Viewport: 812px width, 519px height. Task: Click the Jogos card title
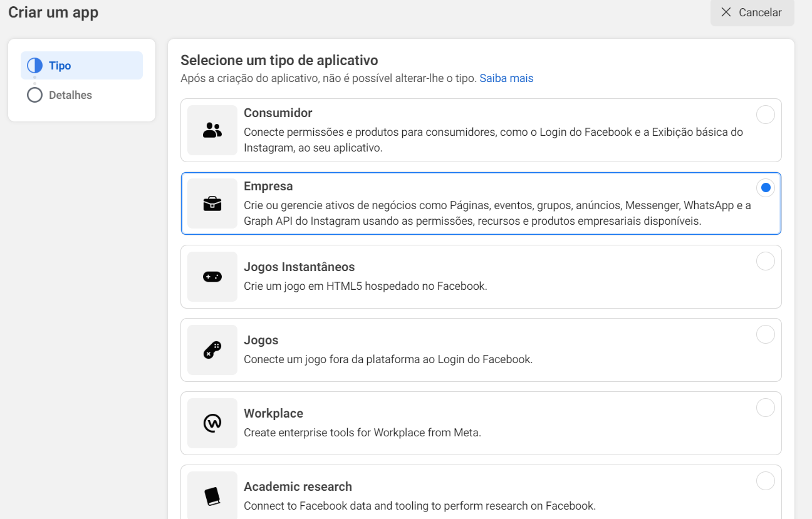tap(261, 341)
